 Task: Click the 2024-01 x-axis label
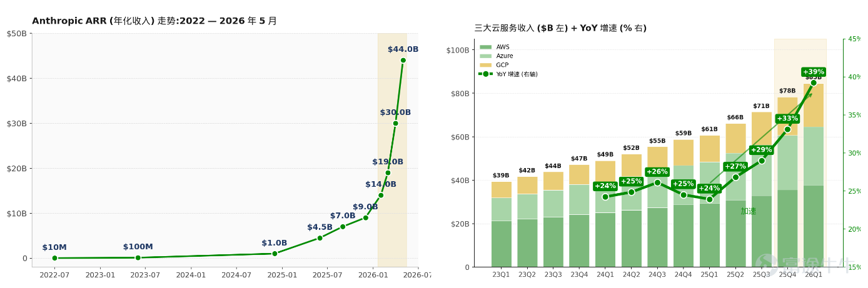tap(191, 275)
